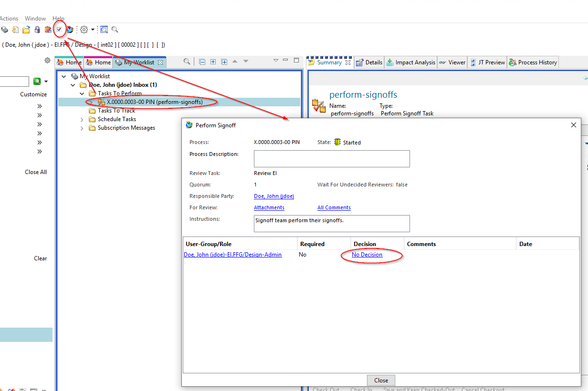Open dropdown arrow next to gear icon
588x391 pixels.
coord(93,30)
